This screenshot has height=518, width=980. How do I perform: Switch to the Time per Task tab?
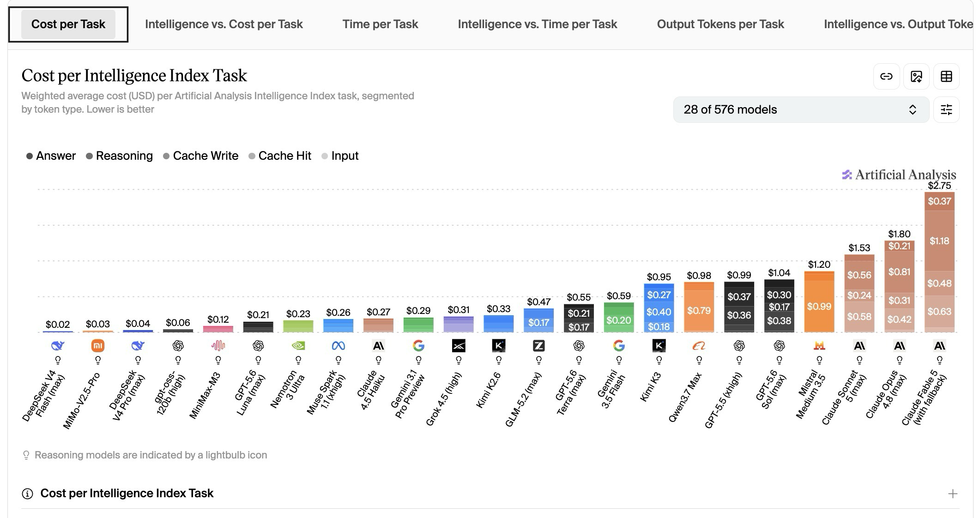click(380, 24)
